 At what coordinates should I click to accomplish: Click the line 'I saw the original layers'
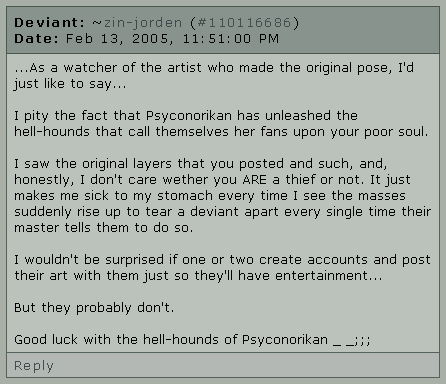click(201, 164)
